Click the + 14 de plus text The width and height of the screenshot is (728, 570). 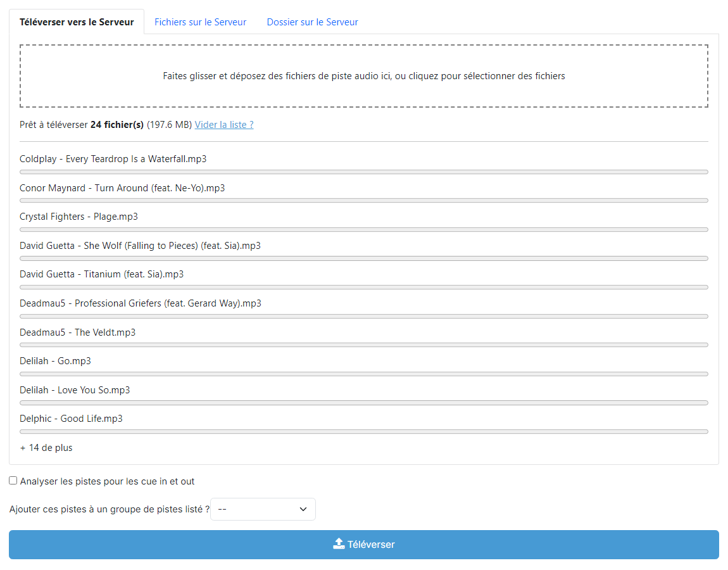point(46,448)
